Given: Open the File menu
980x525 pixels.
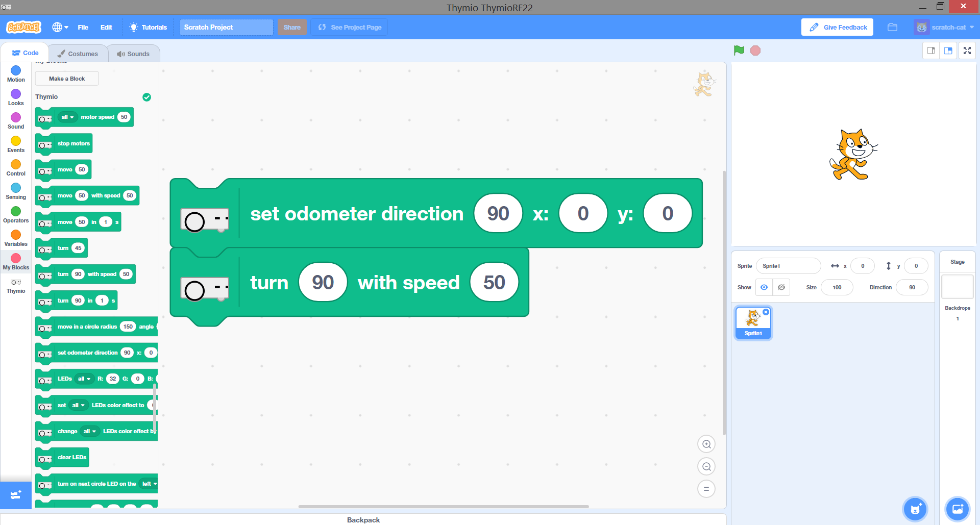Looking at the screenshot, I should coord(83,27).
